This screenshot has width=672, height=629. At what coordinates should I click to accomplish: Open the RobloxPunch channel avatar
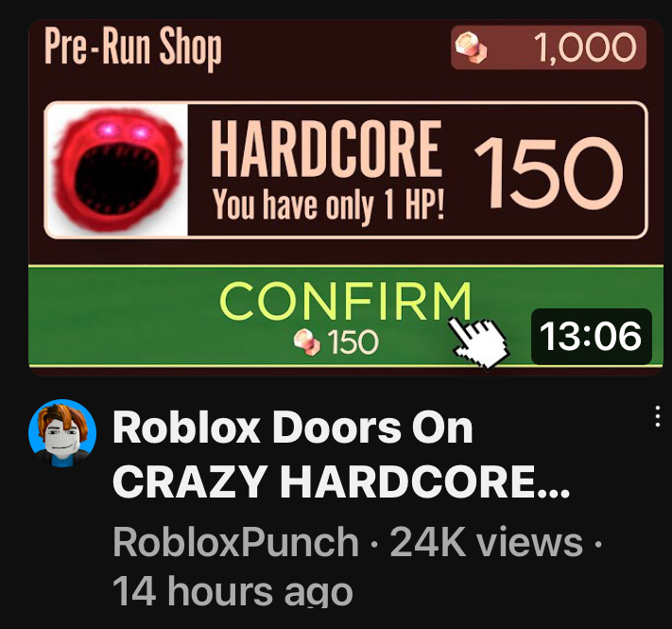pyautogui.click(x=62, y=432)
